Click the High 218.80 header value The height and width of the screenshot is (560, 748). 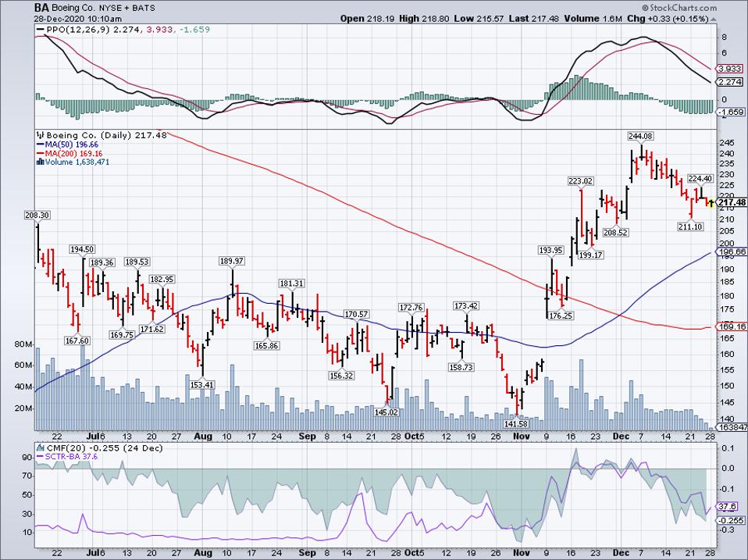pos(423,19)
